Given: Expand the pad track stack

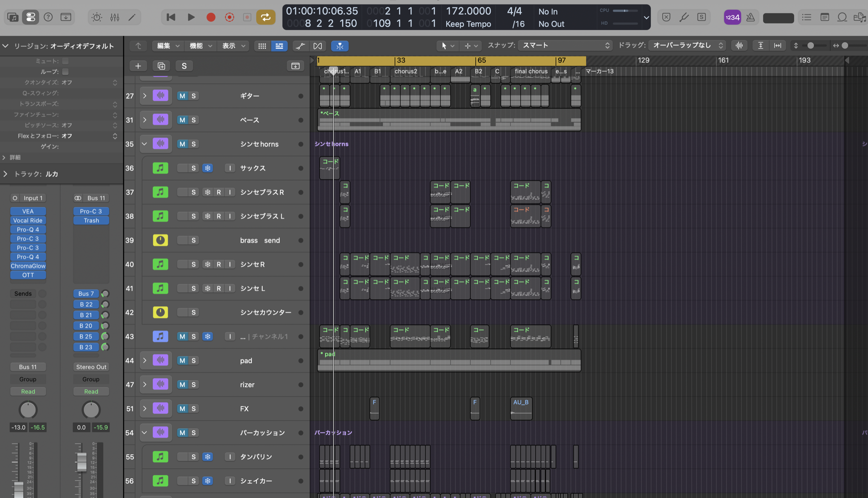Looking at the screenshot, I should (x=145, y=361).
